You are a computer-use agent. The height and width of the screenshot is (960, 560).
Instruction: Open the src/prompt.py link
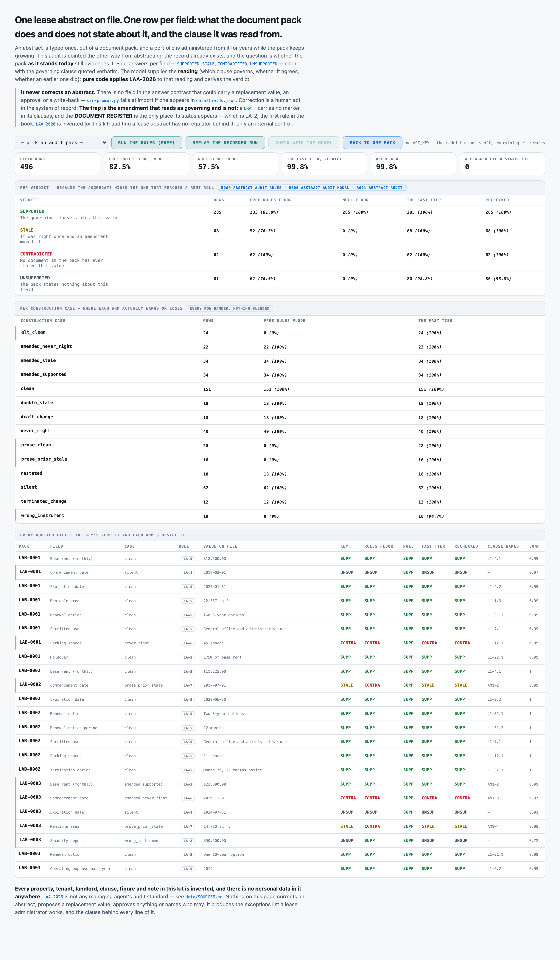point(103,100)
